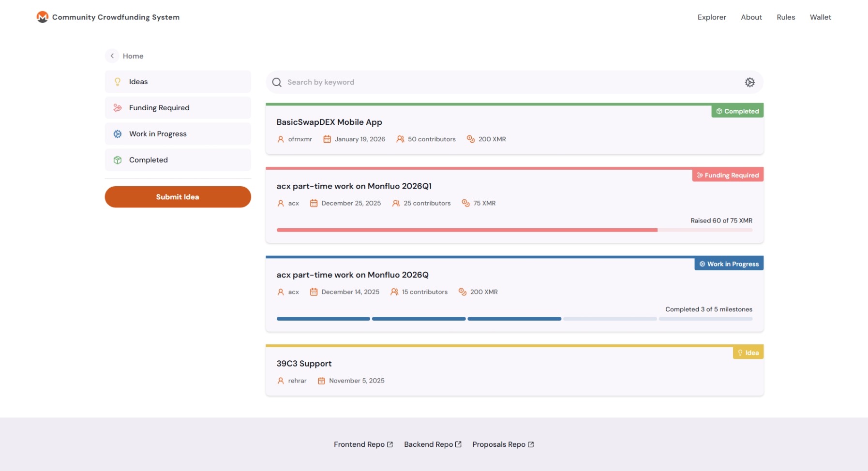This screenshot has height=471, width=868.
Task: Click the contributors icon next to 50 contributors
Action: point(400,139)
